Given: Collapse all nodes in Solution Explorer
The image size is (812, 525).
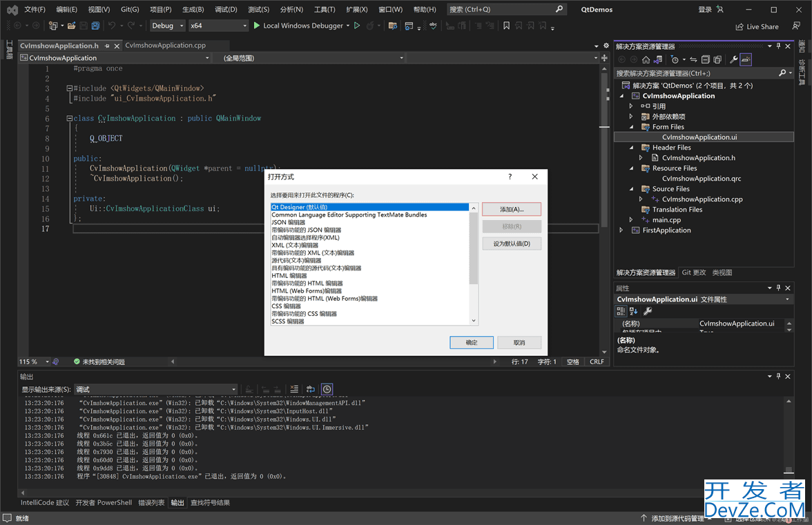Looking at the screenshot, I should point(706,59).
